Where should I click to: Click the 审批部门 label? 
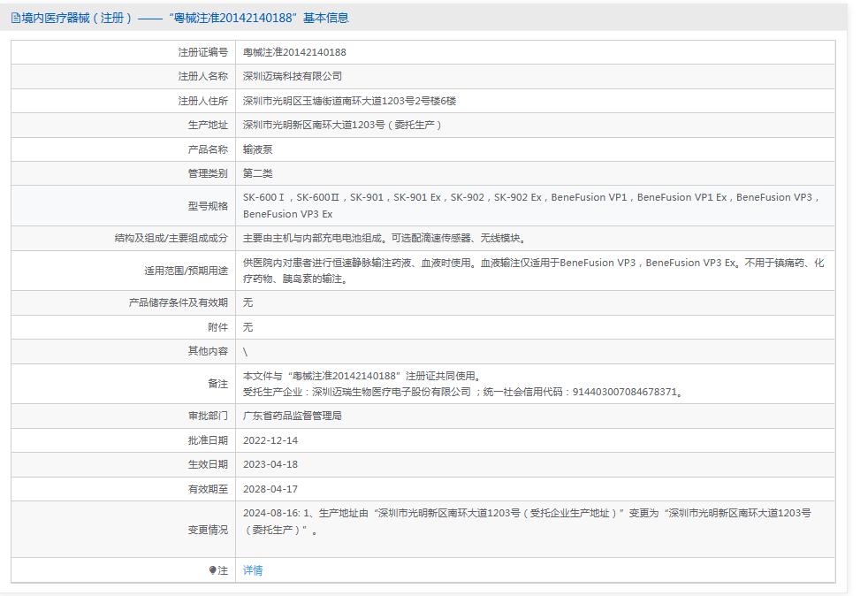click(x=208, y=416)
